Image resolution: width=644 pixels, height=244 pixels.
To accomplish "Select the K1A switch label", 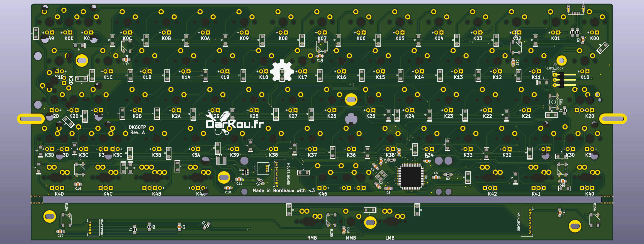I will [x=186, y=77].
